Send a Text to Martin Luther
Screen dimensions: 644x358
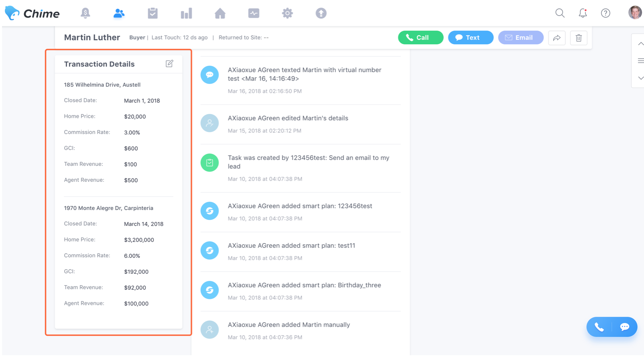point(471,38)
